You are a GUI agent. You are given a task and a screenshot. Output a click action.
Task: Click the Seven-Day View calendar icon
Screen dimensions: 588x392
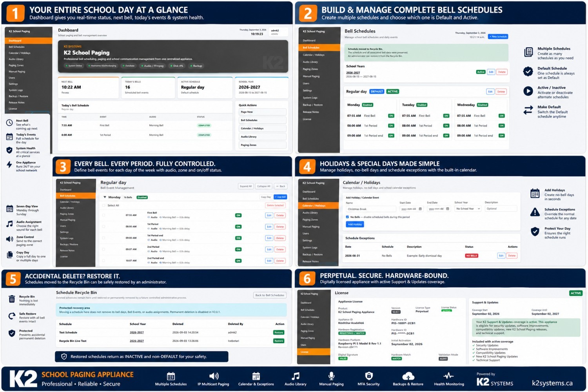point(10,209)
